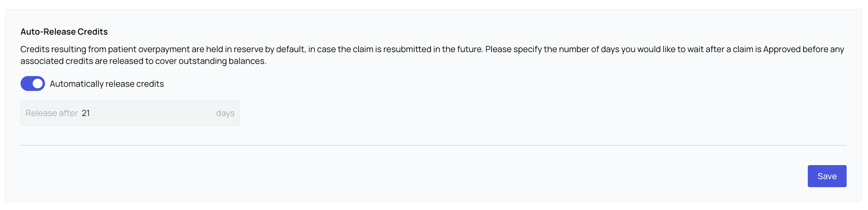Click the word "Approved" in the description
868x210 pixels.
tap(782, 49)
